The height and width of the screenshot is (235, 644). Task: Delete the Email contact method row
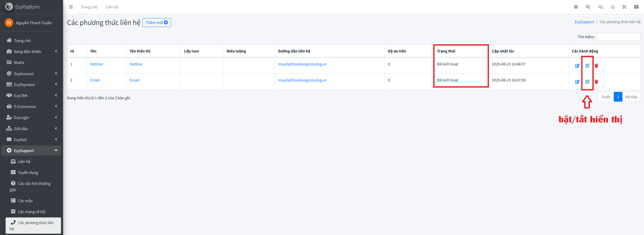(x=596, y=82)
